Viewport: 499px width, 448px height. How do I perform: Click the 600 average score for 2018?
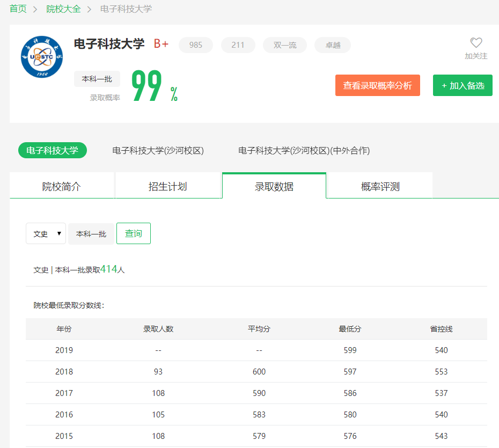point(259,372)
